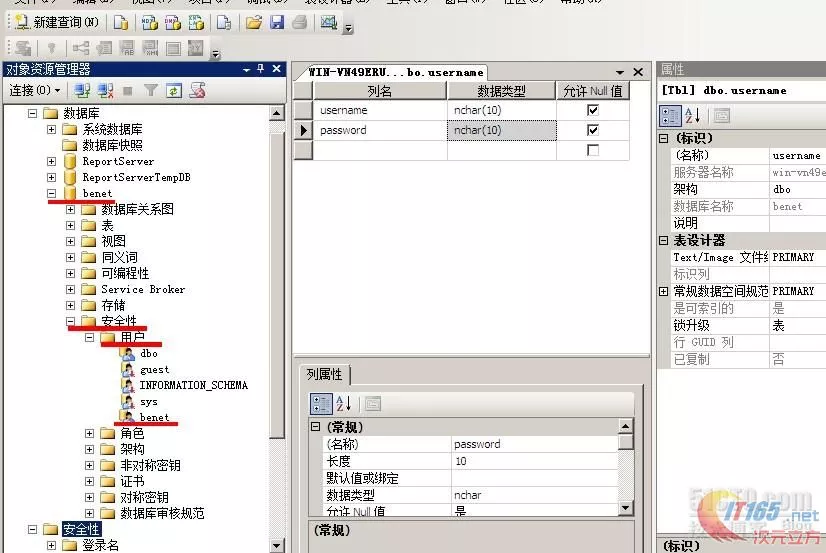Image resolution: width=826 pixels, height=553 pixels.
Task: Click the 新建查询 (New Query) button
Action: coord(58,22)
